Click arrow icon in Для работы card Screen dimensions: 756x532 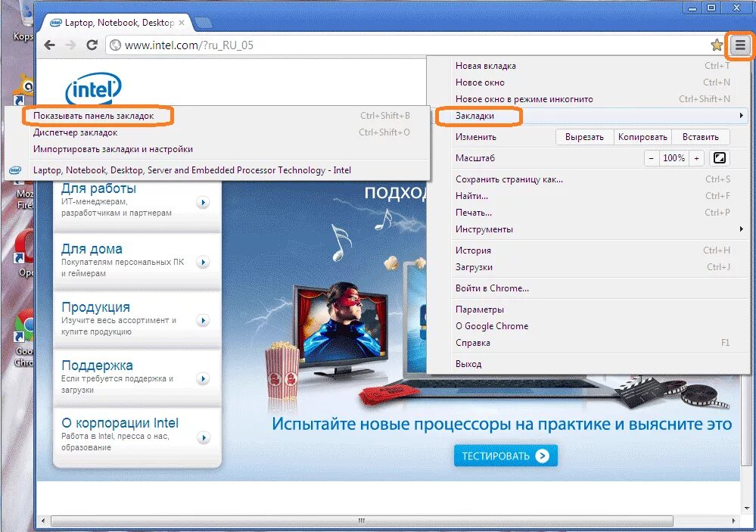click(x=203, y=203)
